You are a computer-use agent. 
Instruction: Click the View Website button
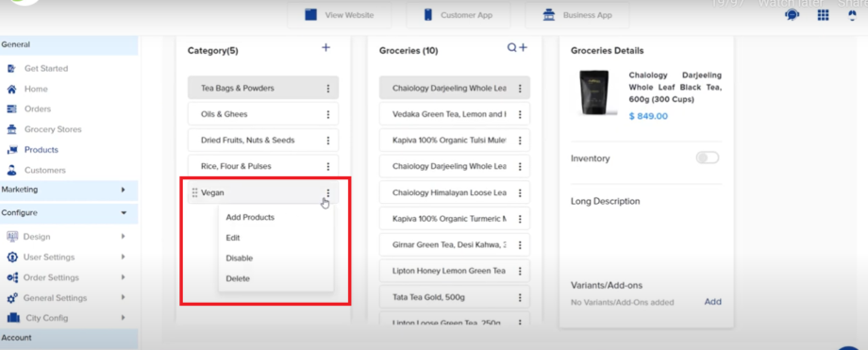pos(340,15)
